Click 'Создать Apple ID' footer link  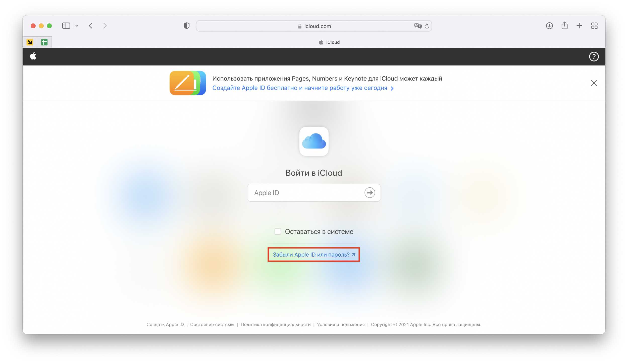[165, 324]
